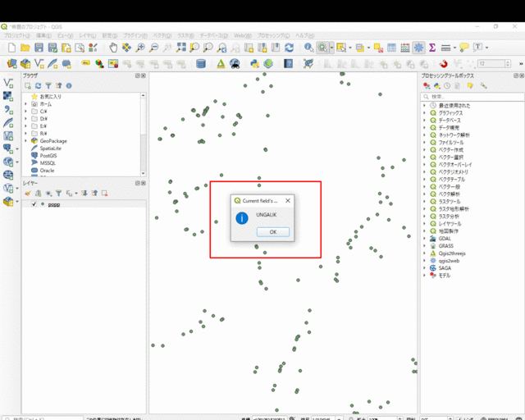Expand the GDAL group in Processing Toolbox
This screenshot has width=525, height=420.
point(425,239)
